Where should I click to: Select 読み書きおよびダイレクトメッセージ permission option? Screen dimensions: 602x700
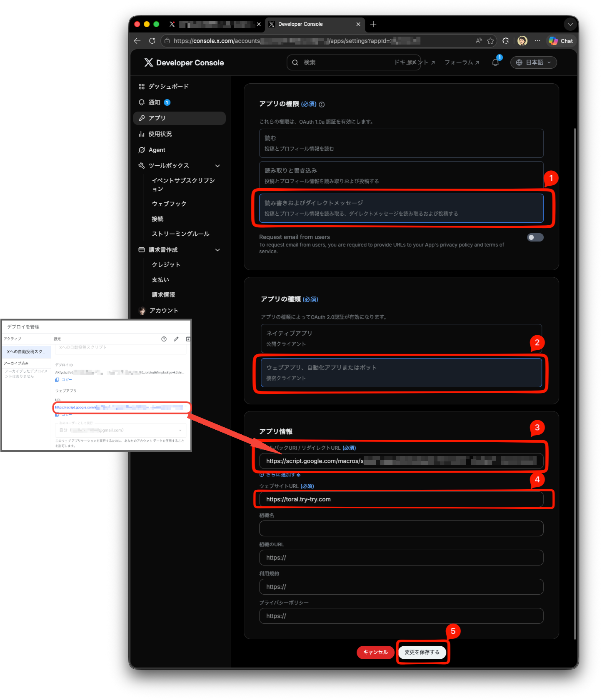[x=401, y=208]
